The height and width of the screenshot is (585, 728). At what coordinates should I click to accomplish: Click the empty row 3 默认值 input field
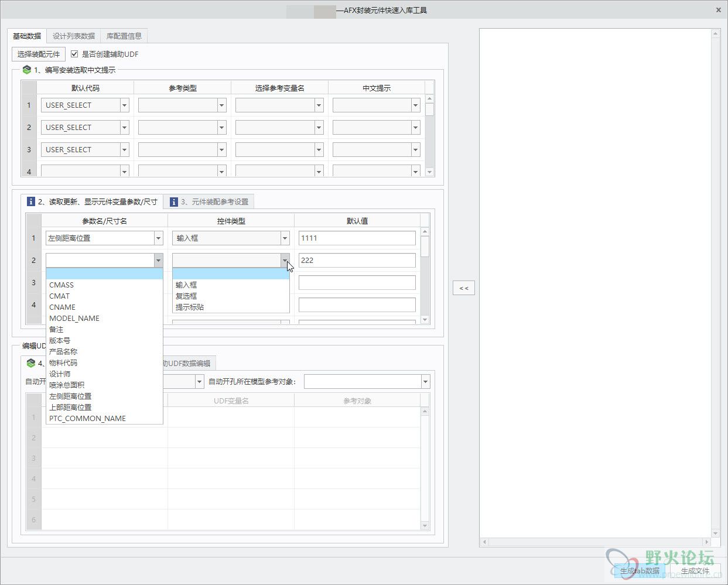pos(357,283)
